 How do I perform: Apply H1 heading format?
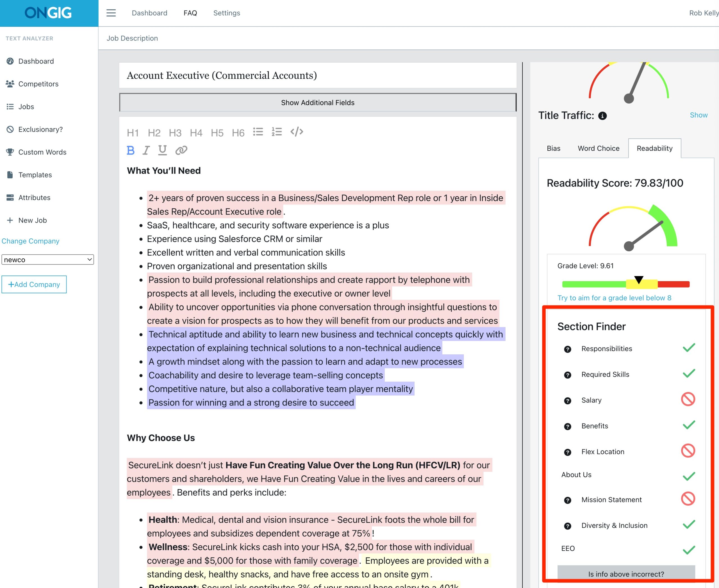[133, 133]
